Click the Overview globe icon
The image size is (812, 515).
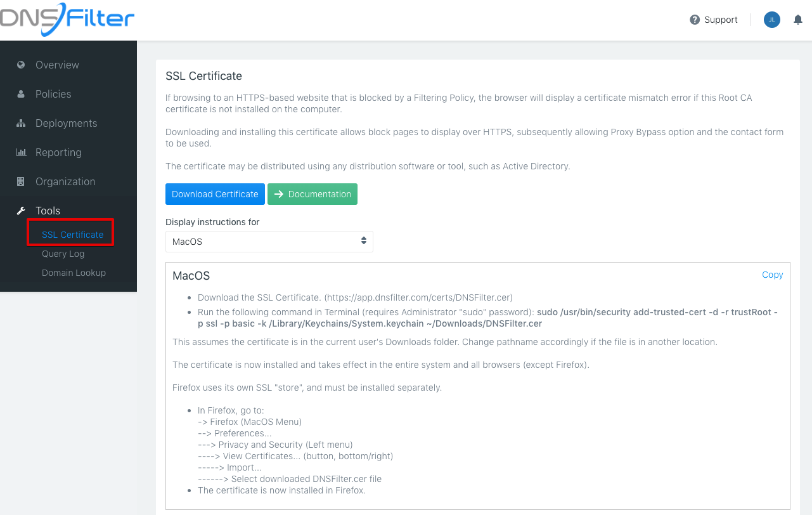21,65
